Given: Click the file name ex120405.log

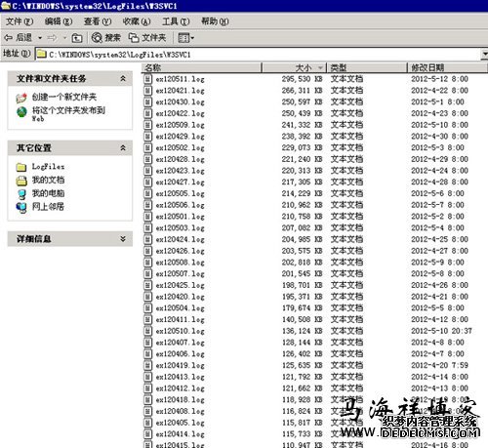Looking at the screenshot, I should coord(181,423).
